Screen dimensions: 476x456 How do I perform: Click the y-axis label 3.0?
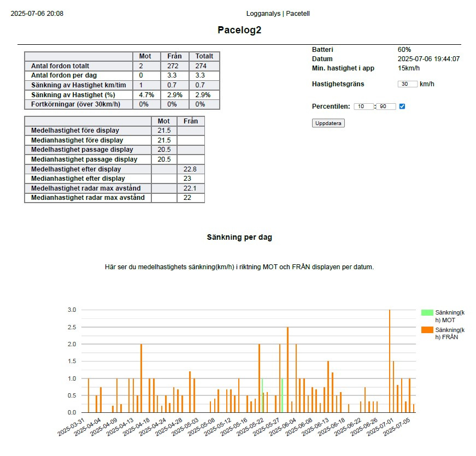point(72,310)
